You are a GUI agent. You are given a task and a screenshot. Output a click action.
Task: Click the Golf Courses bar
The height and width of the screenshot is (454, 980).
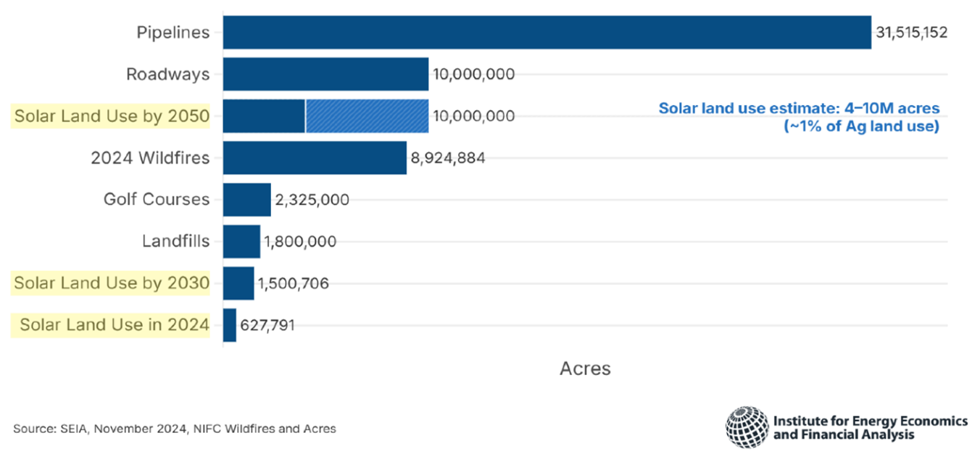tap(246, 199)
